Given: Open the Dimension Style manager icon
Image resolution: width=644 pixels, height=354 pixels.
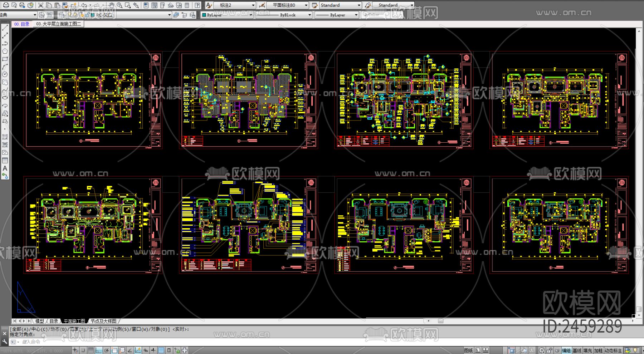Looking at the screenshot, I should click(x=262, y=5).
